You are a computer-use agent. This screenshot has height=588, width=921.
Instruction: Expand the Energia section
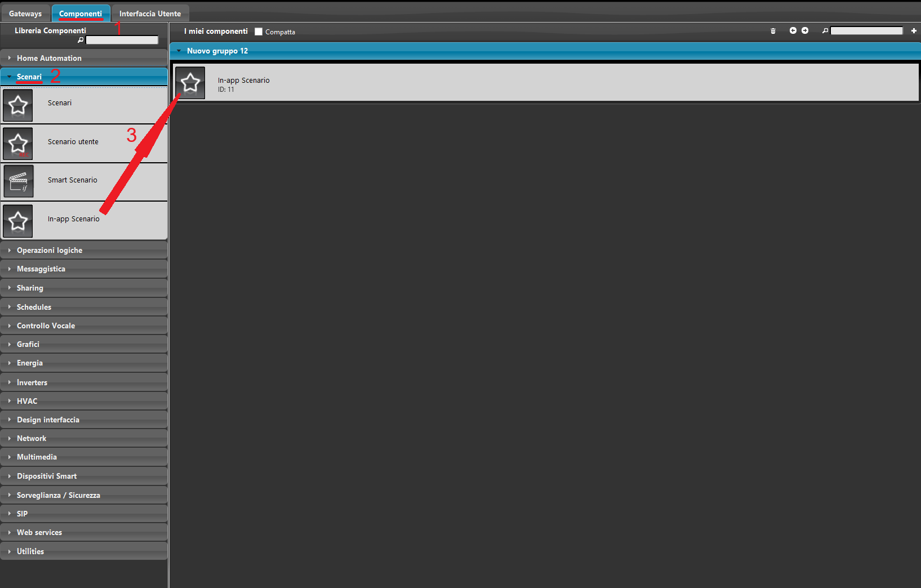(84, 363)
